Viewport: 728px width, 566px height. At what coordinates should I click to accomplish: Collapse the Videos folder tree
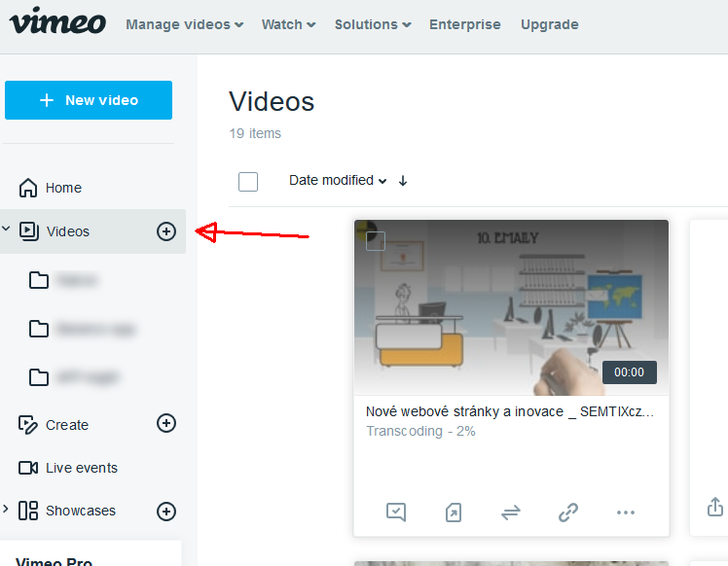click(x=7, y=230)
